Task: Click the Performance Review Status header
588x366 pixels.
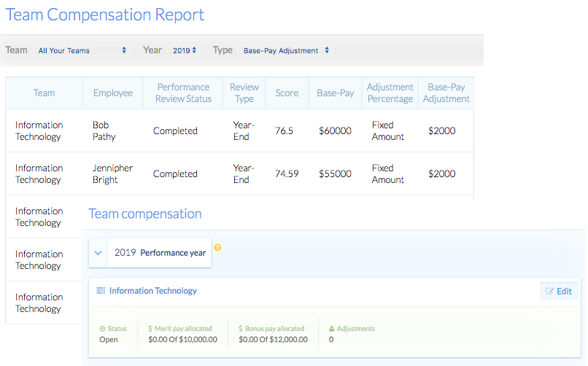Action: (x=183, y=93)
